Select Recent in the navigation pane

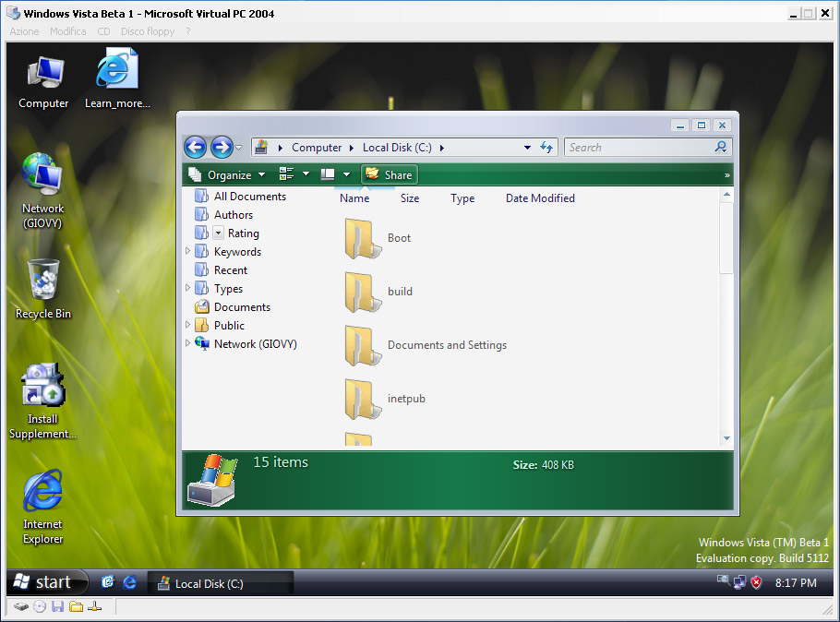tap(231, 270)
